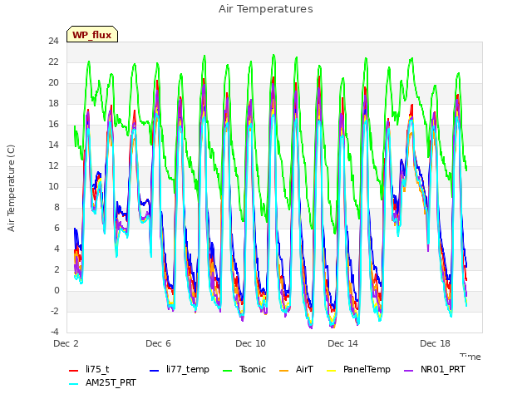Click the WP_flux annotation box
The image size is (532, 399).
tap(92, 34)
